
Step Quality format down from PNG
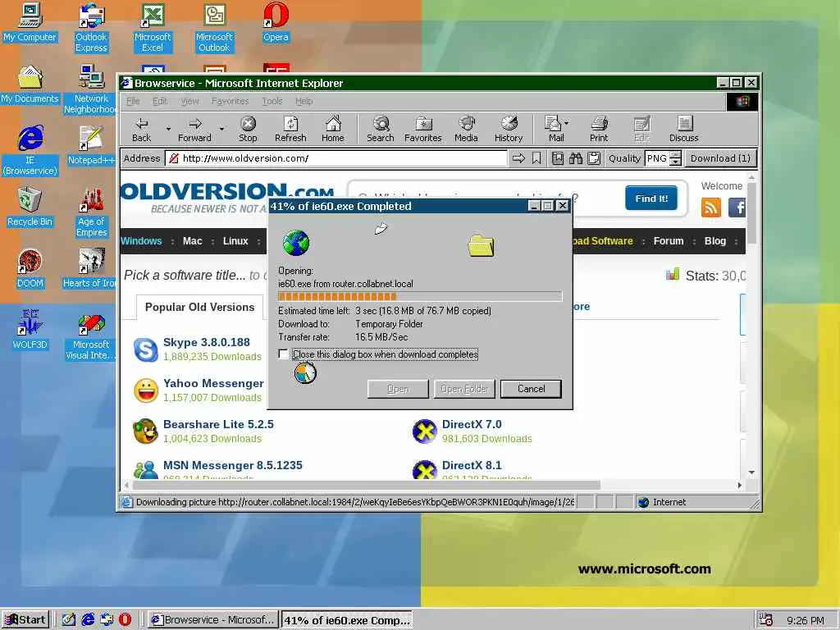point(676,162)
